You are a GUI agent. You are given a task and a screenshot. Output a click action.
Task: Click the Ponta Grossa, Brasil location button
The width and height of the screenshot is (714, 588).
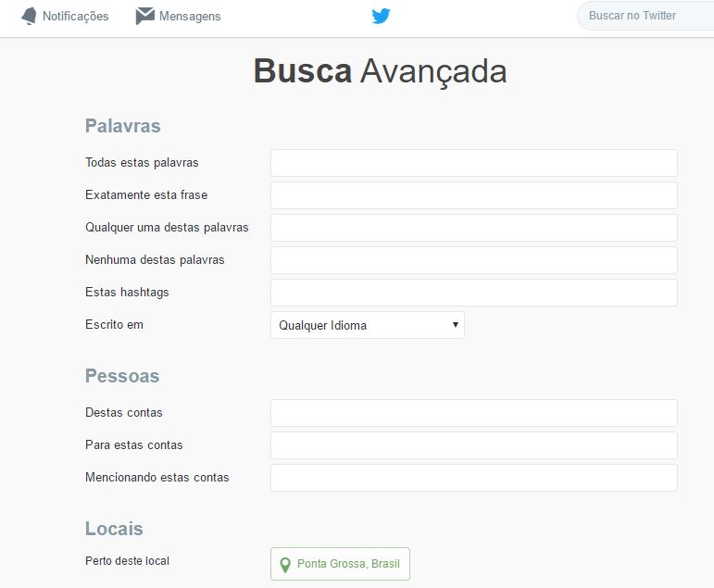pos(340,564)
